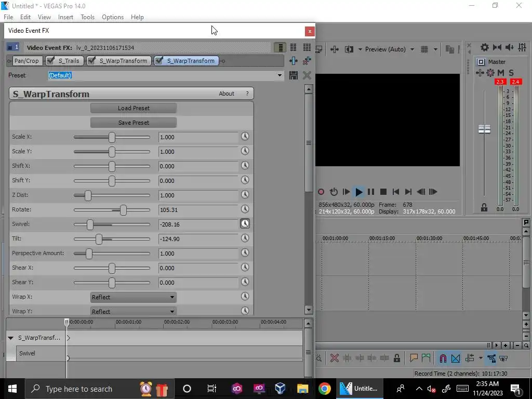Open the Options menu
The image size is (532, 399).
point(113,17)
